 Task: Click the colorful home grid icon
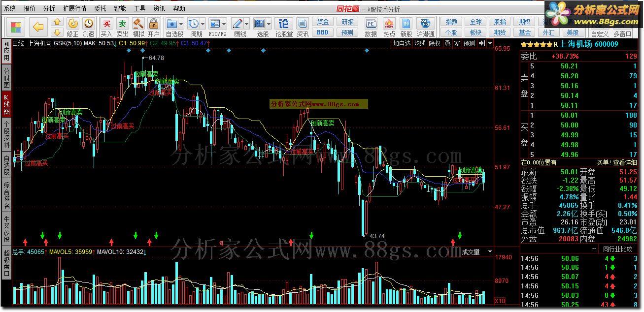pos(16,27)
